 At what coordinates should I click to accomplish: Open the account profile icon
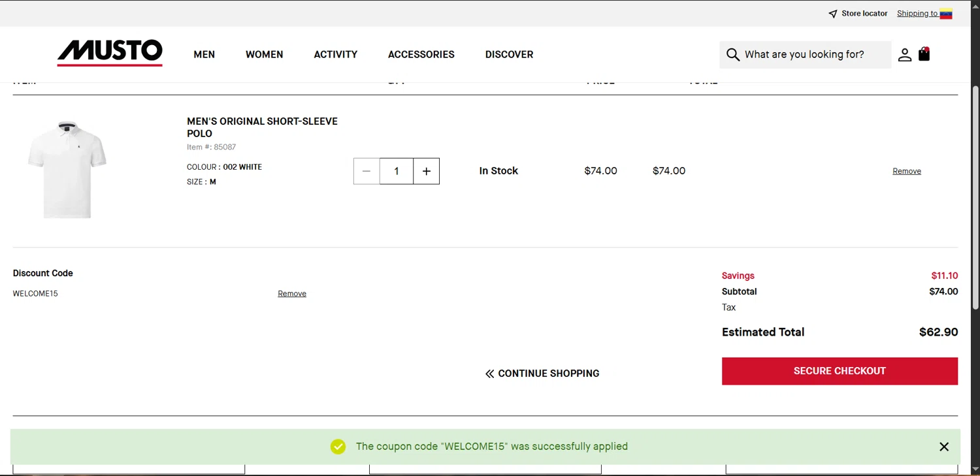pyautogui.click(x=904, y=55)
